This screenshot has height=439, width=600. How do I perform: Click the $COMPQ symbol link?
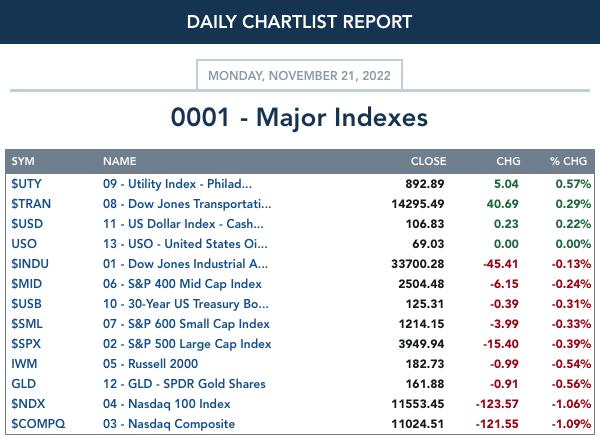[x=38, y=424]
